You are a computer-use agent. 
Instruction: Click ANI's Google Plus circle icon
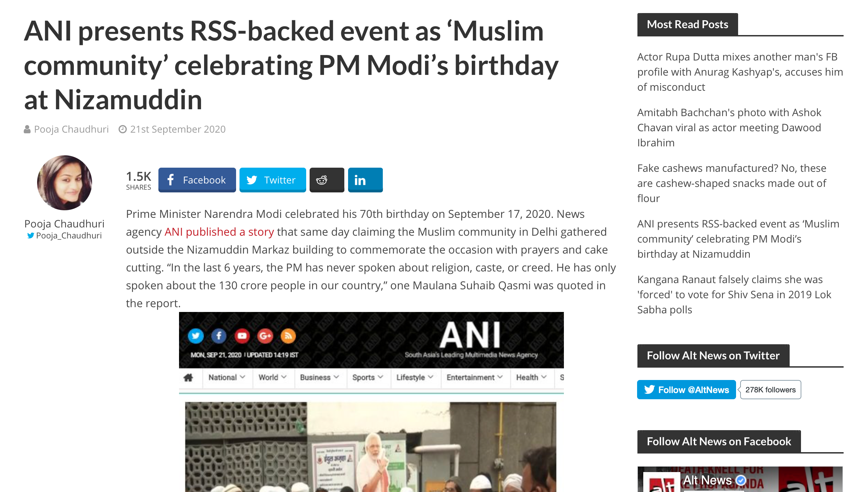coord(265,336)
